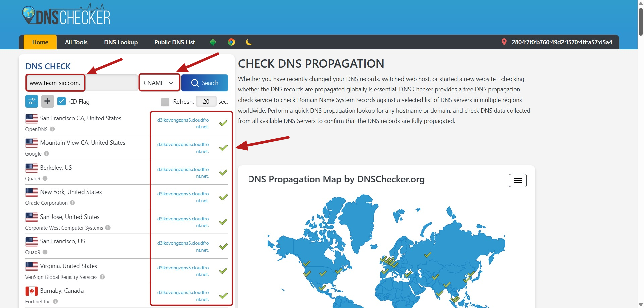Image resolution: width=644 pixels, height=308 pixels.
Task: Click info icon next to Google
Action: pos(46,153)
